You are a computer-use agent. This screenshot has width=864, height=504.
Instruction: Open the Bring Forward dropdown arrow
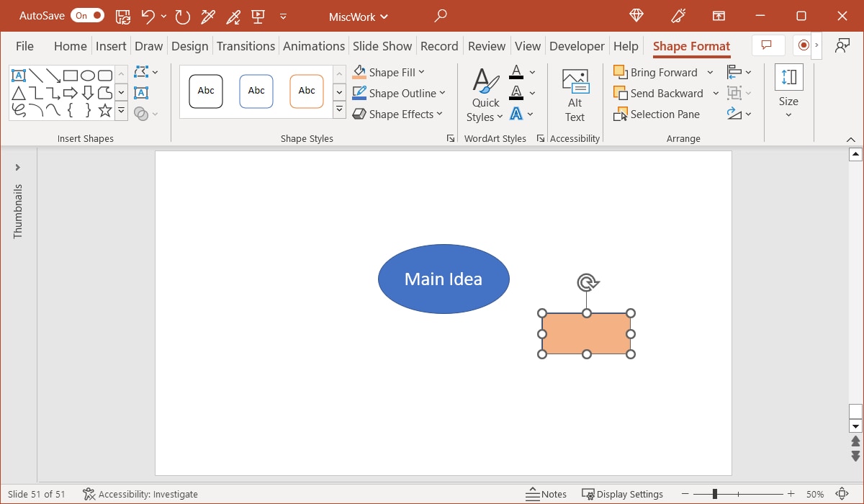coord(710,72)
